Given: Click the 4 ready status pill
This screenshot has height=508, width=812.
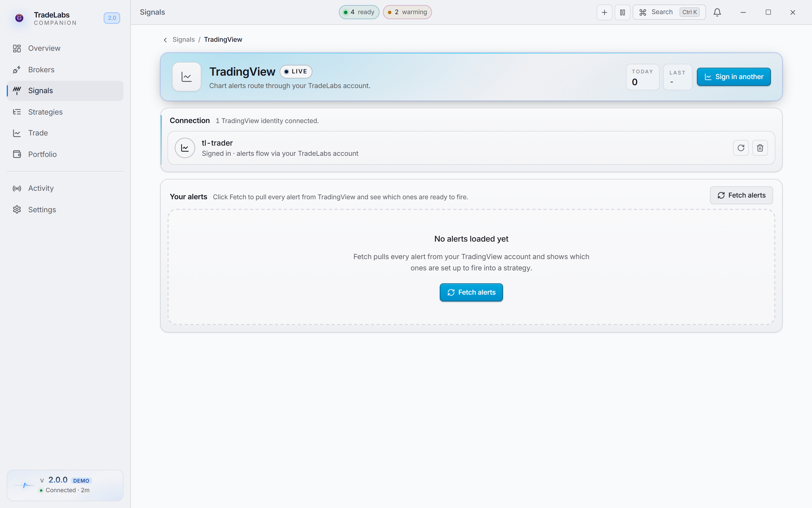Looking at the screenshot, I should pyautogui.click(x=359, y=12).
